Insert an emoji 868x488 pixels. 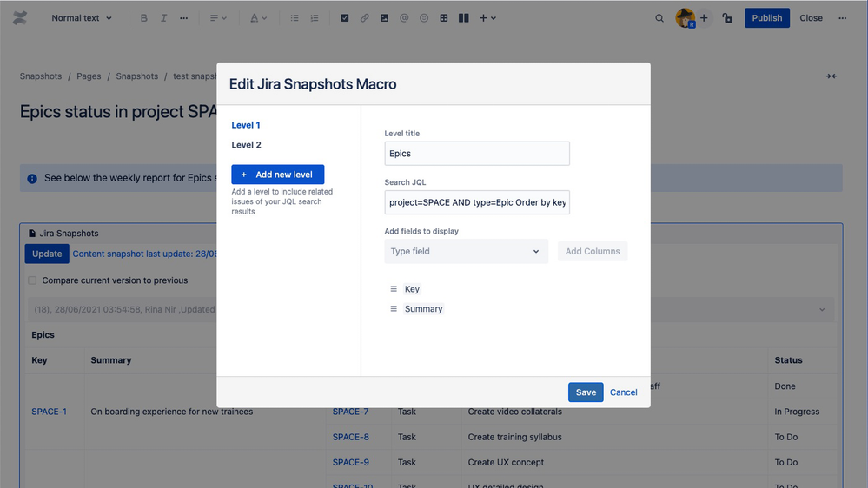[424, 18]
